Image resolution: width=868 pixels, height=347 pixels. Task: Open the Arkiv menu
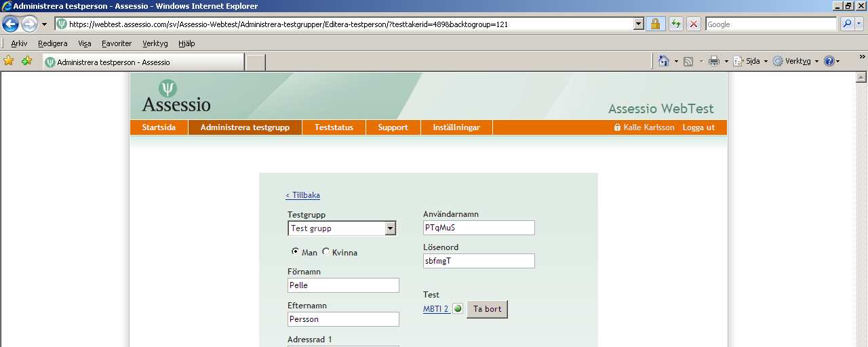(x=19, y=43)
